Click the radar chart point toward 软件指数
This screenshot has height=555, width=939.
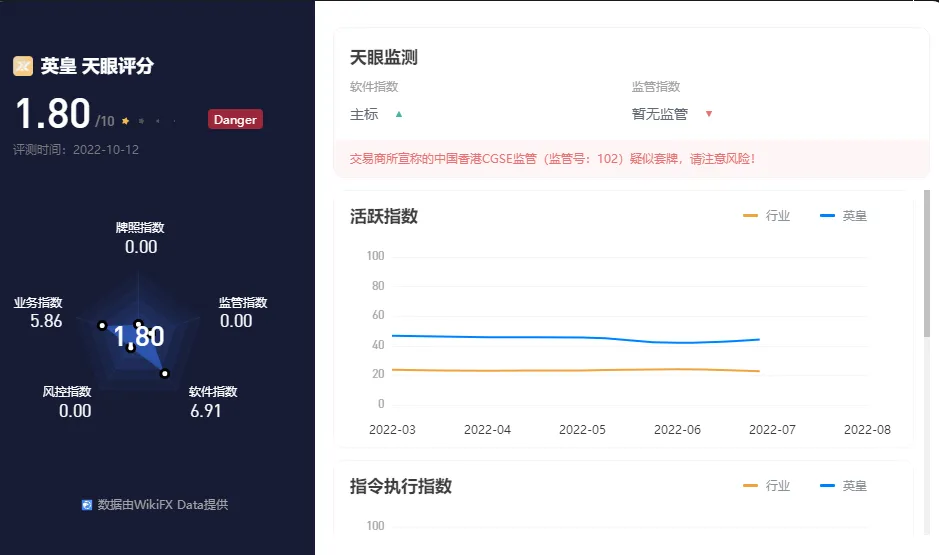click(165, 374)
